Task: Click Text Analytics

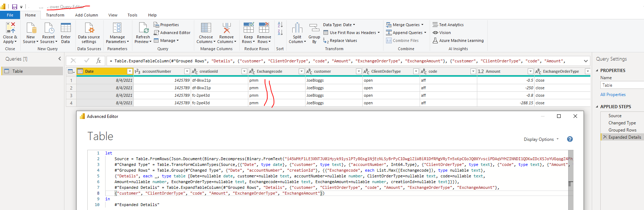Action: pyautogui.click(x=448, y=25)
